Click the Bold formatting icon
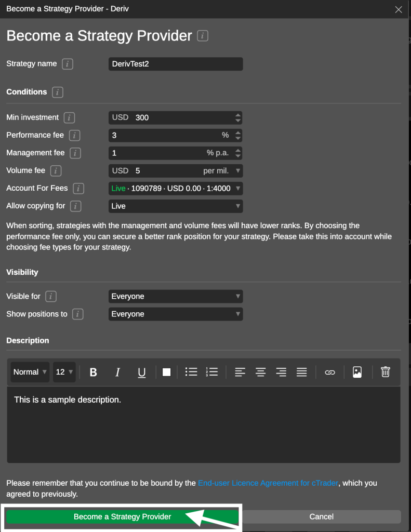 93,371
